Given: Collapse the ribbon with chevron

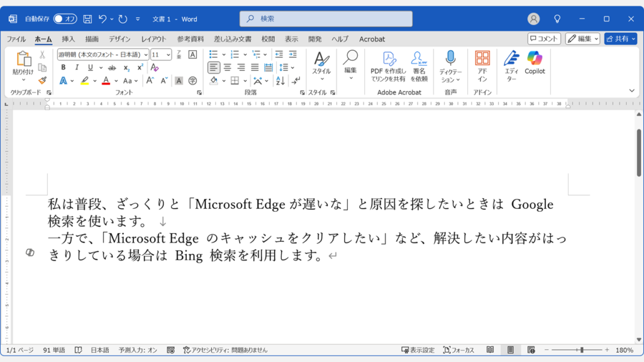Looking at the screenshot, I should pyautogui.click(x=631, y=90).
